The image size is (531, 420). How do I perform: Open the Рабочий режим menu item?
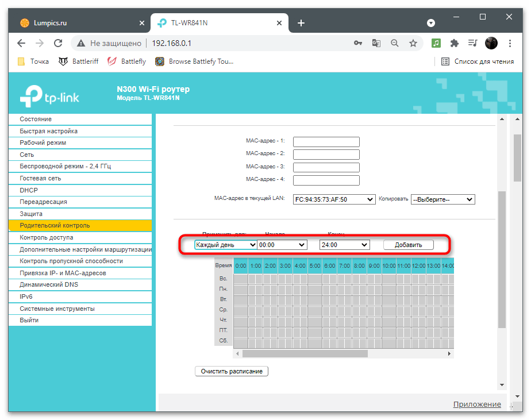(x=80, y=142)
